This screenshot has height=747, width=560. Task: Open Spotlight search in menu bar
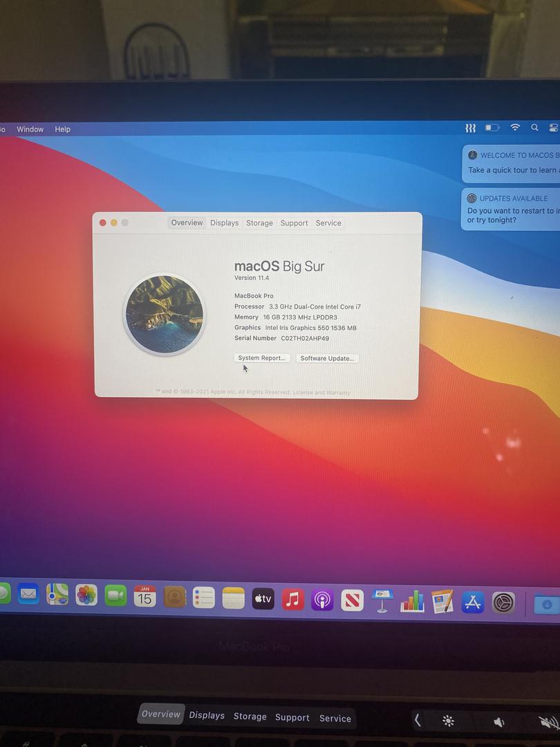pos(534,128)
